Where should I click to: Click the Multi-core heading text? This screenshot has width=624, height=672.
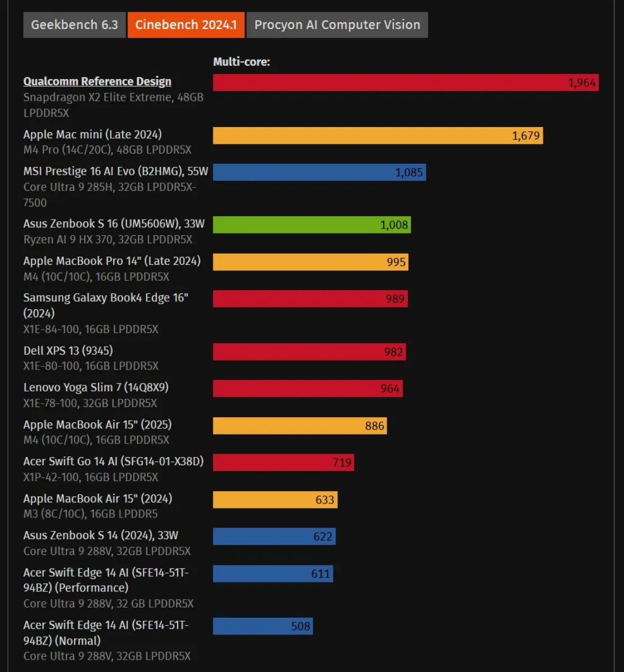[241, 62]
